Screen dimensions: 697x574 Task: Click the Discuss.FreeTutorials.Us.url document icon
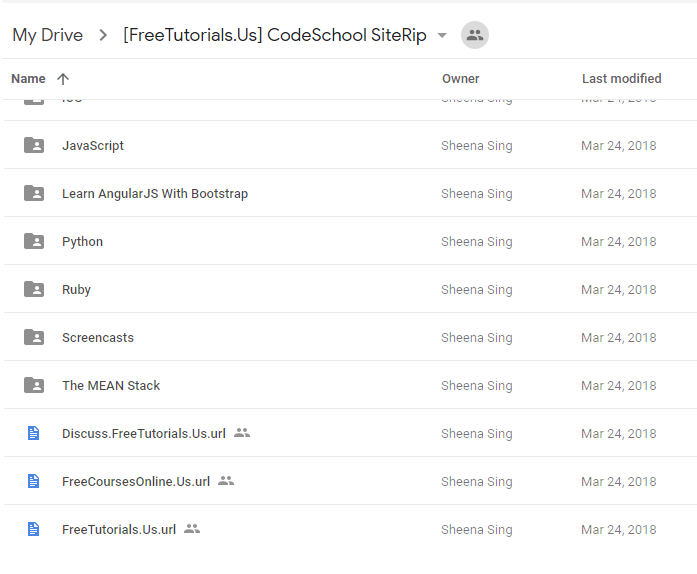click(x=33, y=433)
